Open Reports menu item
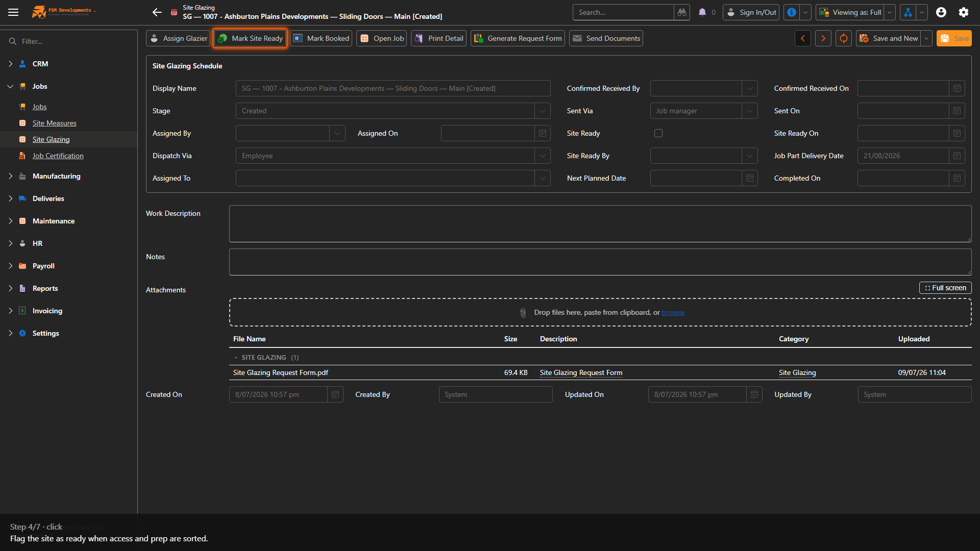 45,288
